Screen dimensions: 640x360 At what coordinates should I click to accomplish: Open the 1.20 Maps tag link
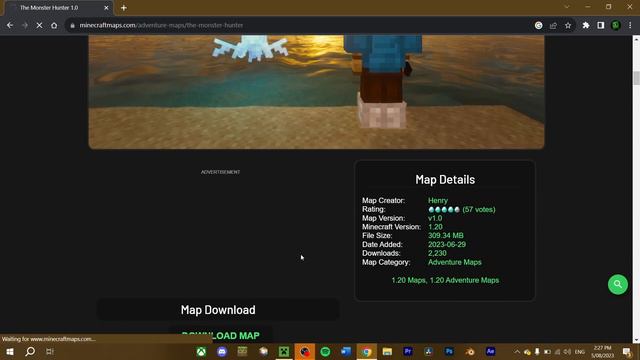(408, 280)
